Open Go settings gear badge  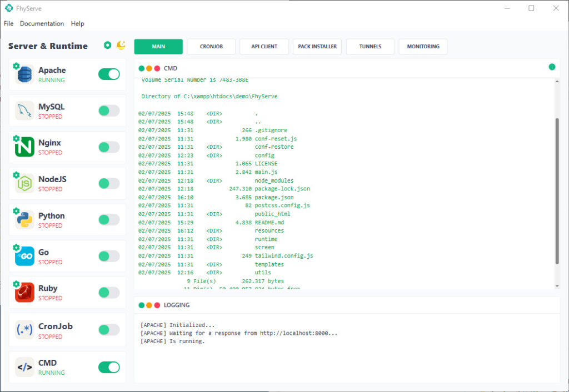[x=16, y=247]
